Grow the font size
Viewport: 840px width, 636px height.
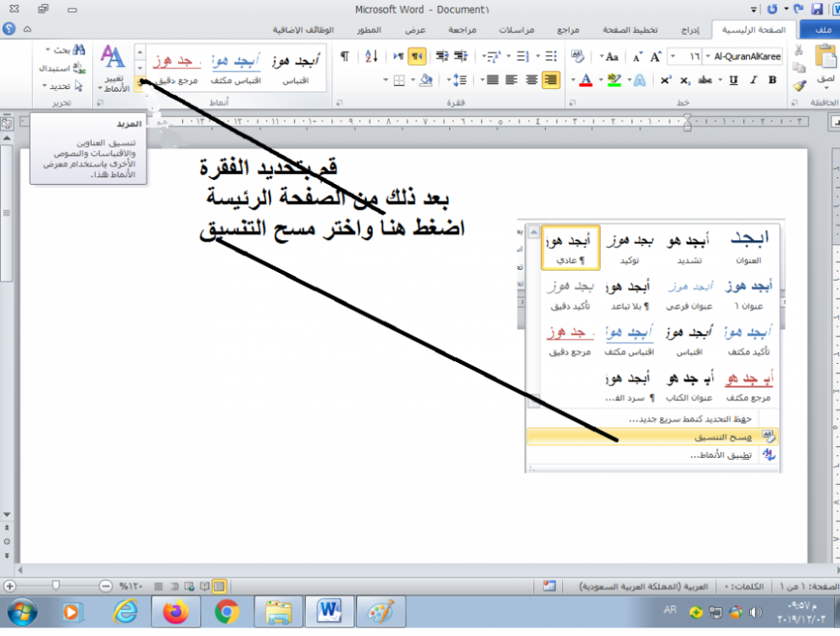click(655, 57)
